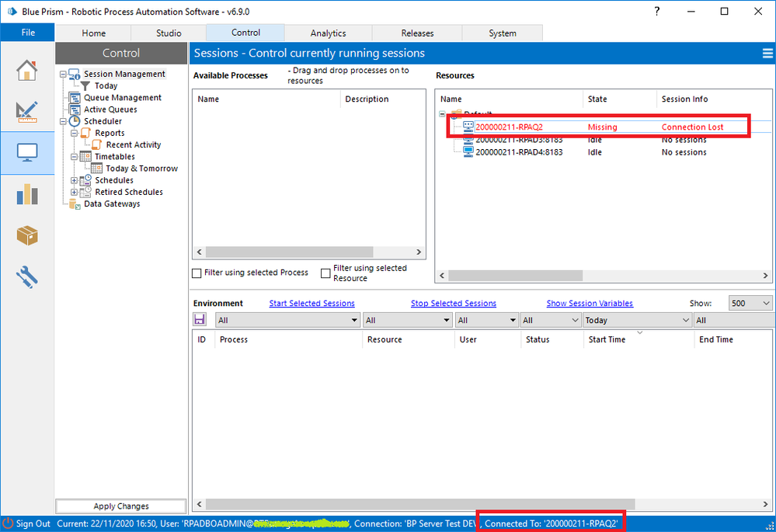Switch to the Analytics tab

pyautogui.click(x=328, y=33)
